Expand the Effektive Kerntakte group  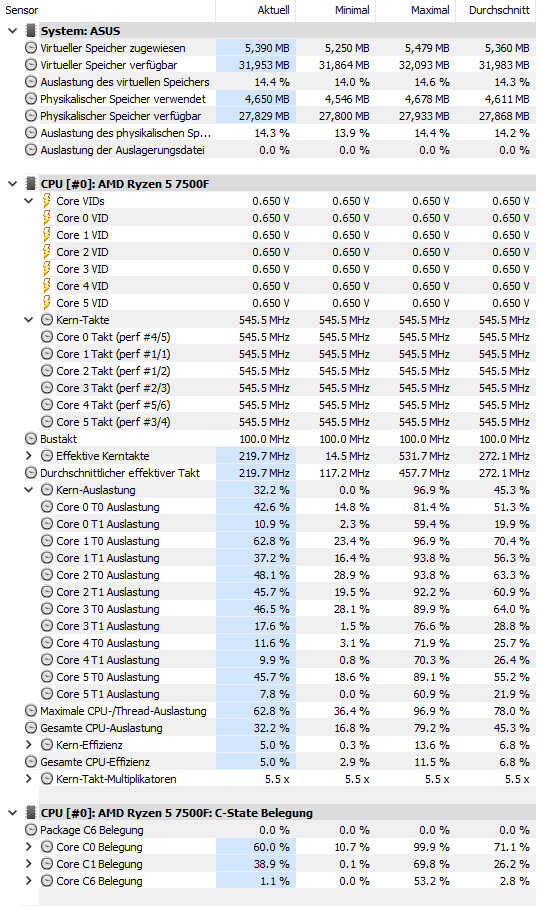29,456
